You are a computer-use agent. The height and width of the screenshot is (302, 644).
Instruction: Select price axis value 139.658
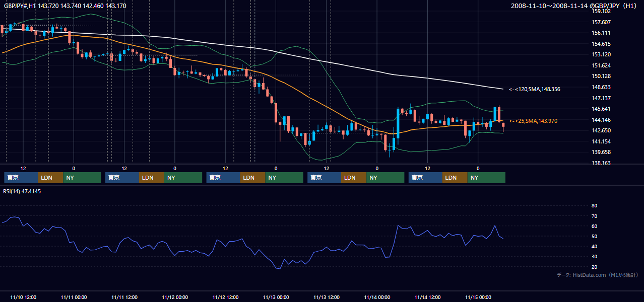(602, 152)
